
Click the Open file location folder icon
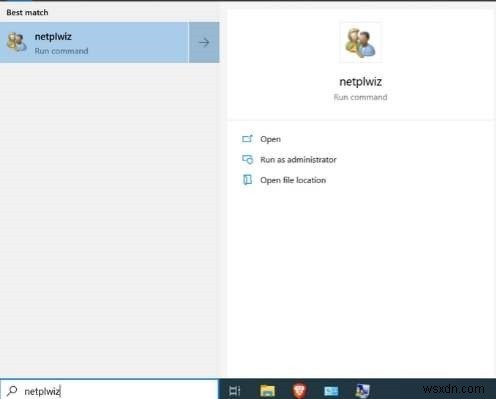click(247, 180)
